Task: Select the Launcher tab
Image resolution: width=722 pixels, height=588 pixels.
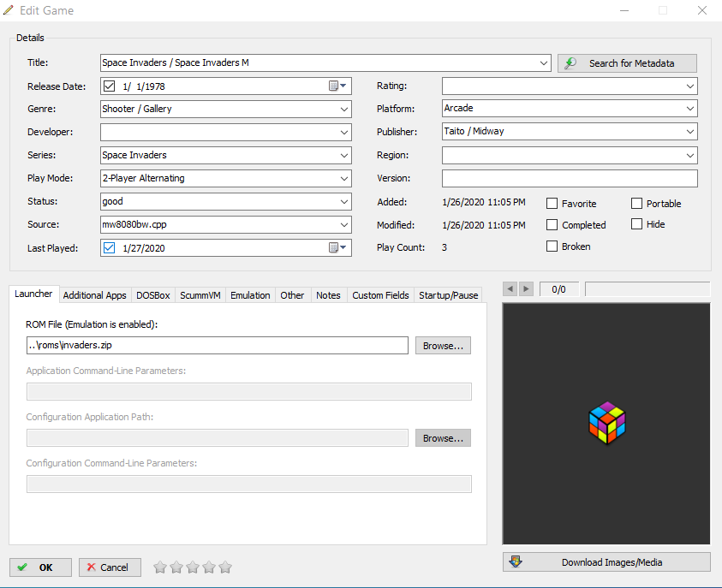Action: [x=33, y=294]
